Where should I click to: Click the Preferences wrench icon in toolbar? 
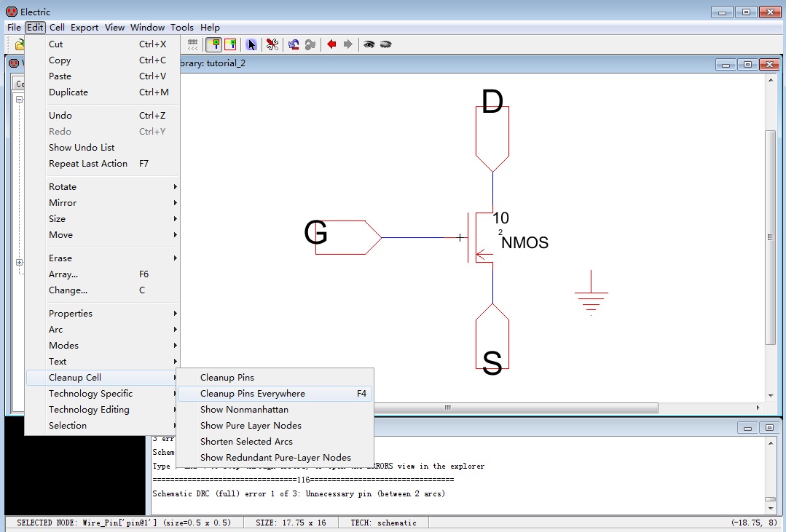coord(272,44)
